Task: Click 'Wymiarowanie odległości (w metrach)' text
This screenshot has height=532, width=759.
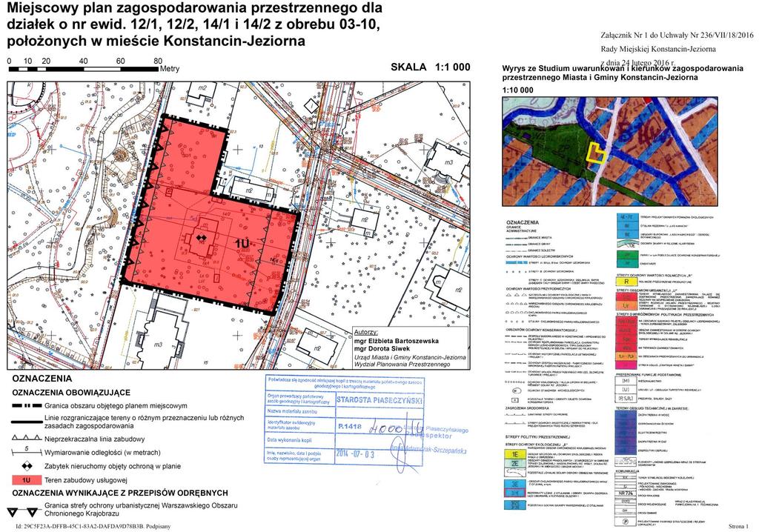Action: (x=102, y=453)
